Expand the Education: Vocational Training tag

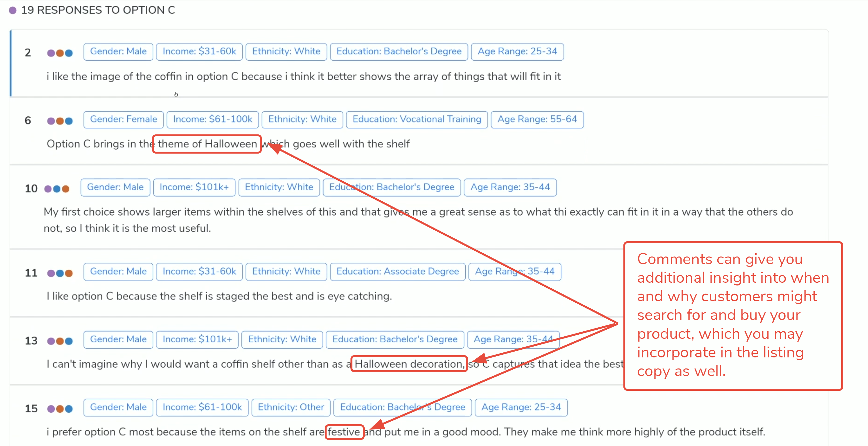[x=416, y=119]
